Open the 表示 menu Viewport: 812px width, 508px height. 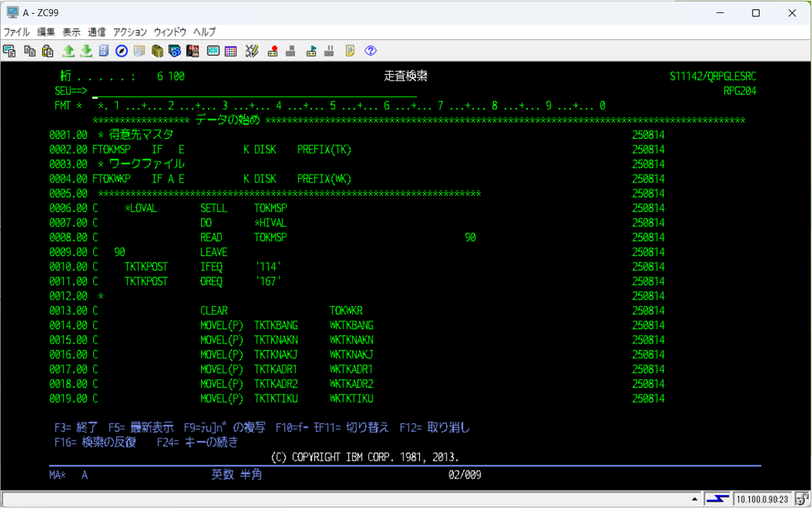tap(71, 32)
